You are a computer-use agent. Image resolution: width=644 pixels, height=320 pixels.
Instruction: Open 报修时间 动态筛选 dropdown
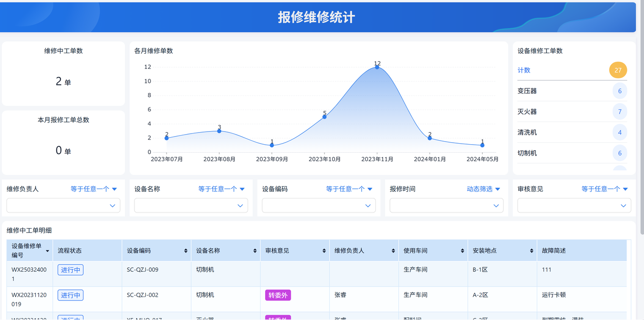click(x=484, y=189)
